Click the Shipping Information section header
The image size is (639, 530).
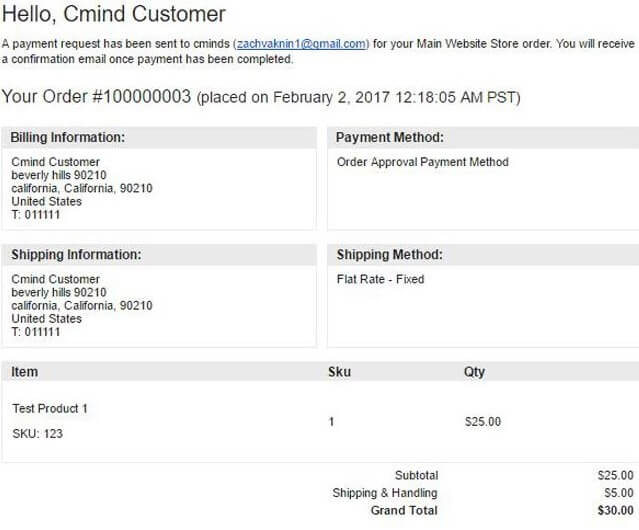[x=75, y=254]
